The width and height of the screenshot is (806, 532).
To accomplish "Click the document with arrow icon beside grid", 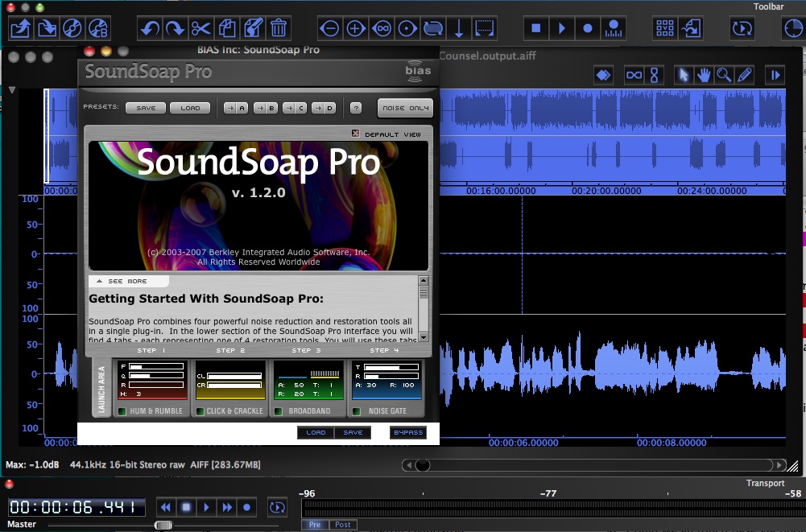I will 691,28.
